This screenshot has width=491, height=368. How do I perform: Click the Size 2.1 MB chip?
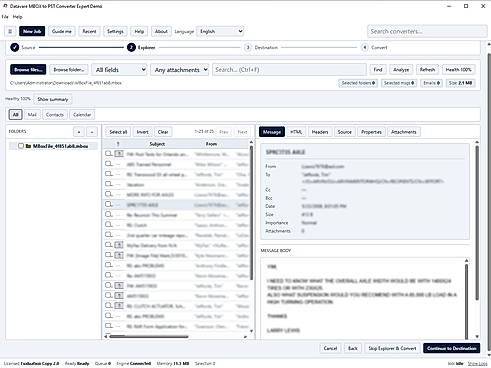(x=460, y=83)
